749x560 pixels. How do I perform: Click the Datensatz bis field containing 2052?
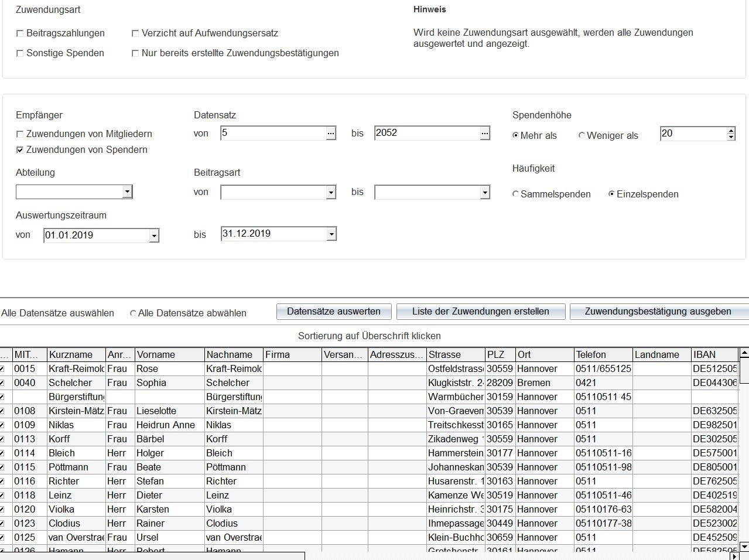427,133
